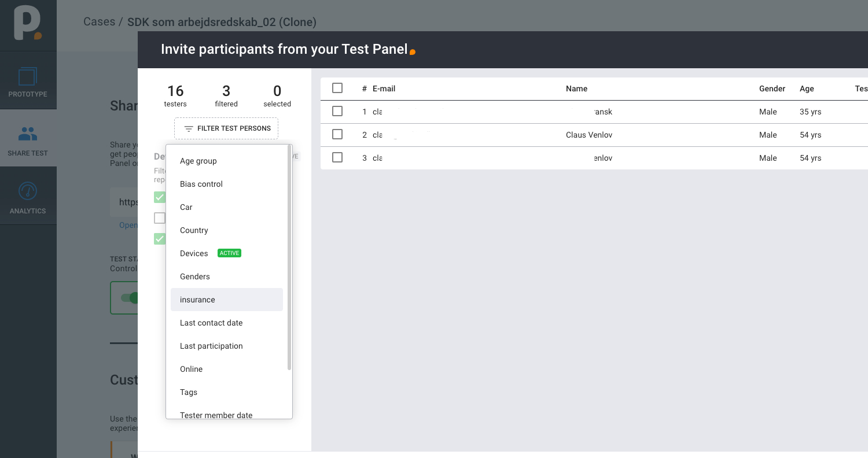Click the name Claus Venlov

tap(589, 135)
